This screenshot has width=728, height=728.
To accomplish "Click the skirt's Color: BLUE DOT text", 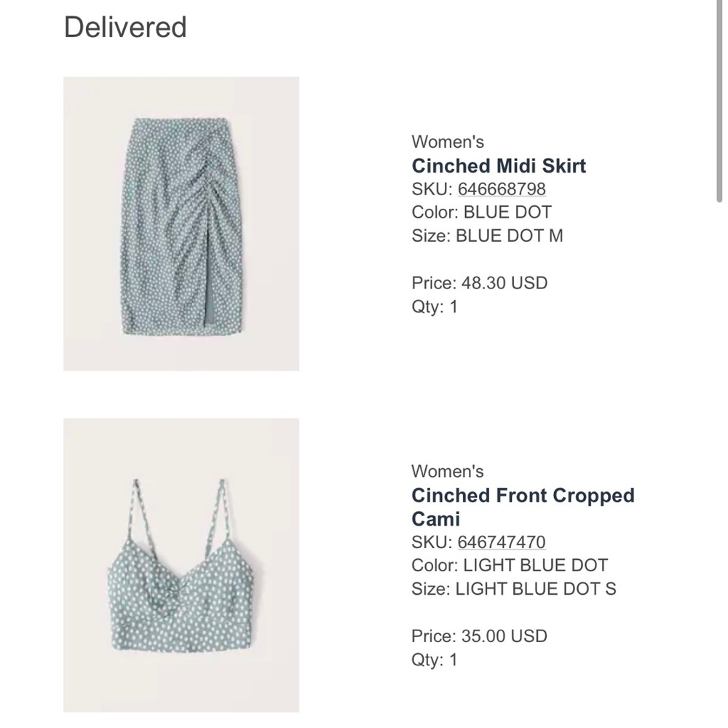I will (x=482, y=212).
